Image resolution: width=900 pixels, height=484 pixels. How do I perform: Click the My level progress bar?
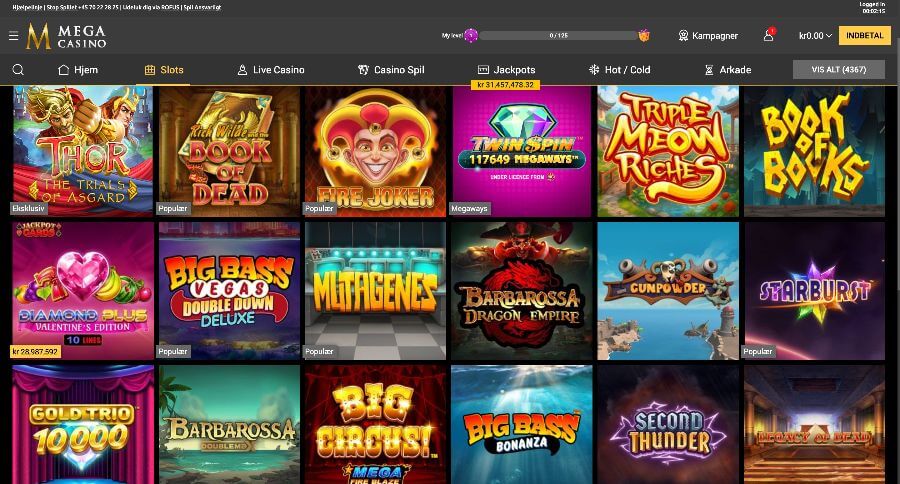point(558,35)
